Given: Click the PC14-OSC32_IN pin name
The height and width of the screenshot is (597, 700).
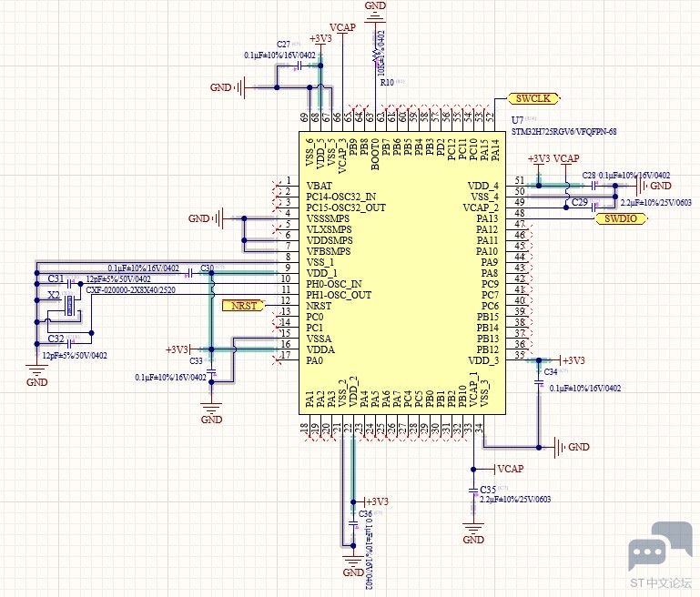Looking at the screenshot, I should pyautogui.click(x=341, y=197).
